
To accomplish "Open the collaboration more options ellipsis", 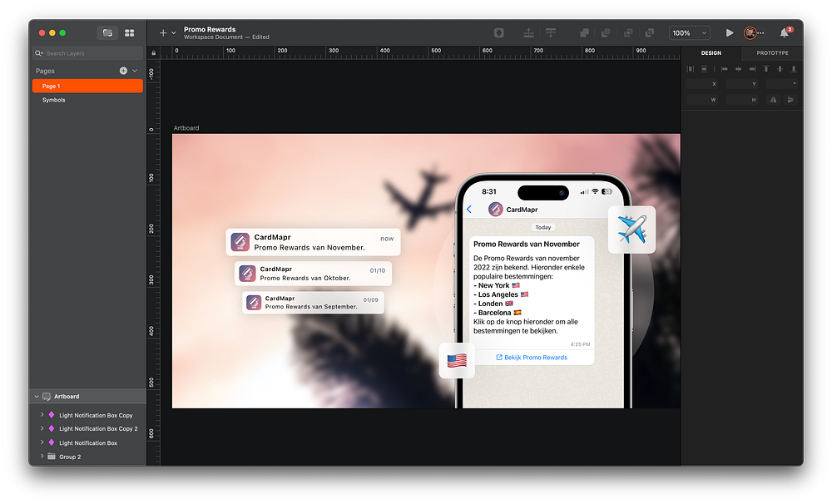I will (761, 33).
